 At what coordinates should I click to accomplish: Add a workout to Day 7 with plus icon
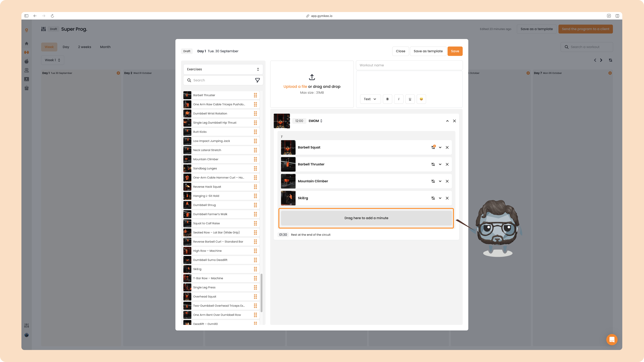[610, 73]
